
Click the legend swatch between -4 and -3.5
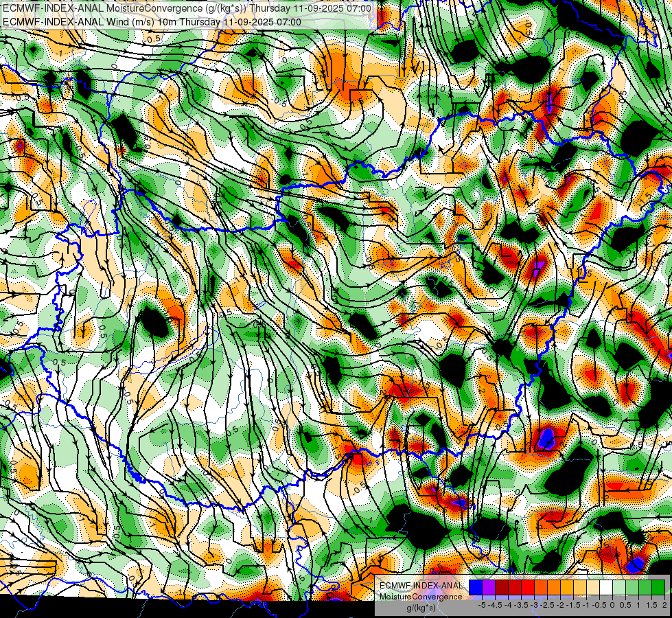(x=515, y=588)
